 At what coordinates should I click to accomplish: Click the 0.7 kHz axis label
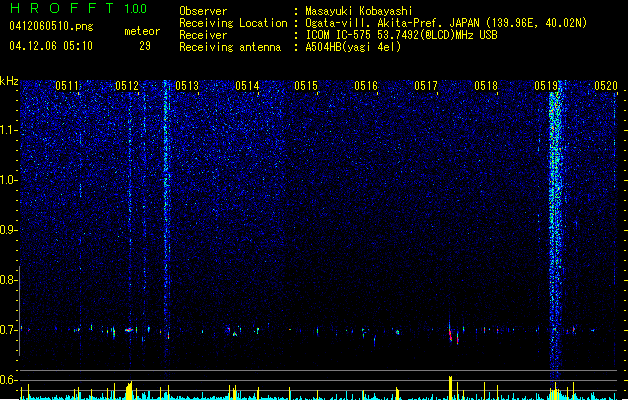(9, 330)
